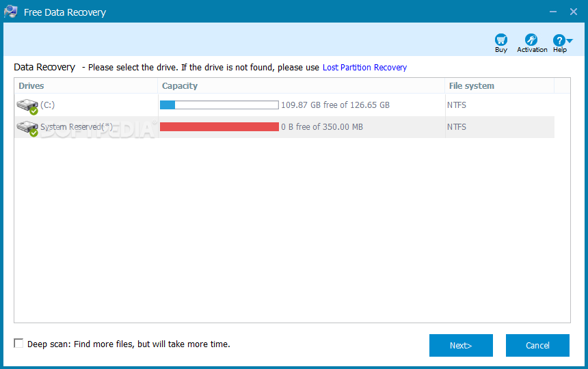Screen dimensions: 588x369
Task: Open the Activation key icon
Action: coord(531,40)
